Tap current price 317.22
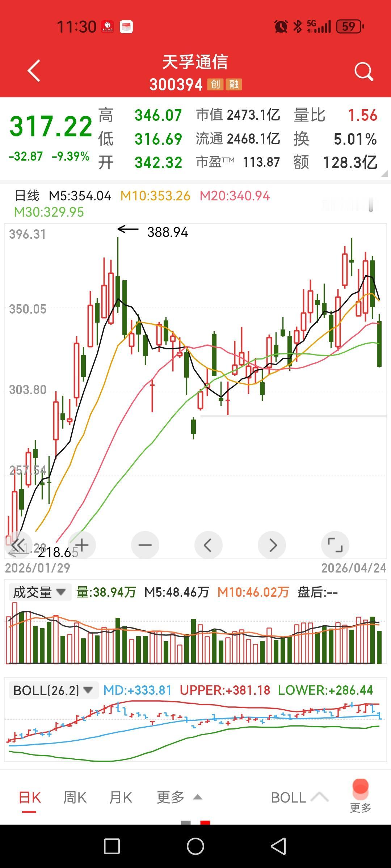391x868 pixels. 51,126
